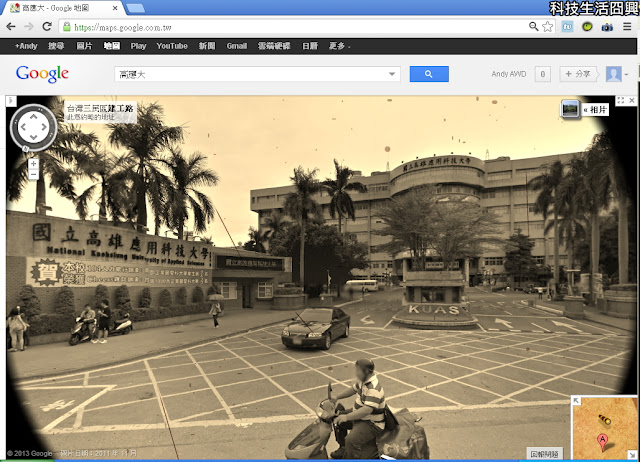
Task: Click the Google logo
Action: [42, 74]
